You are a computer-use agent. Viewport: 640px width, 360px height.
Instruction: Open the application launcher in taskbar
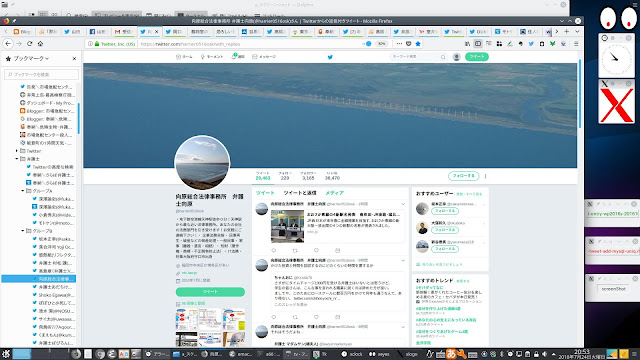(6, 353)
